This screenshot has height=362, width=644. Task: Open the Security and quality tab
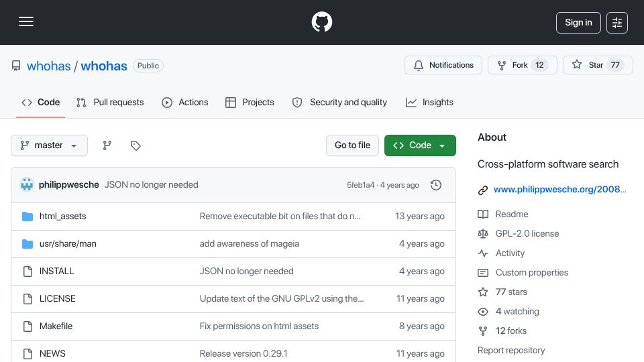point(339,102)
